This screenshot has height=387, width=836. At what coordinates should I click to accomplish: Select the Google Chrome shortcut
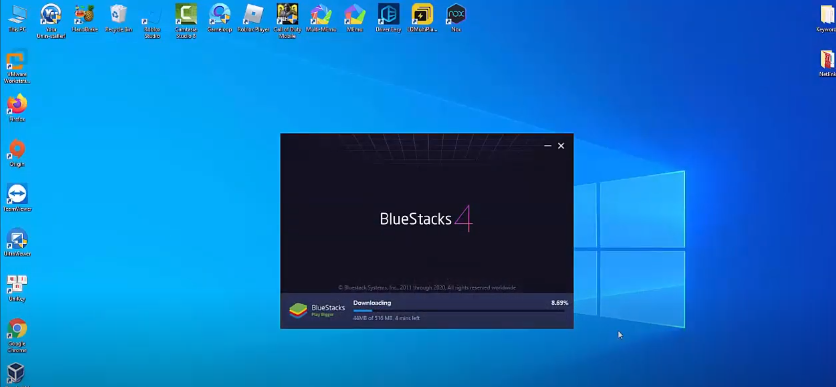17,336
